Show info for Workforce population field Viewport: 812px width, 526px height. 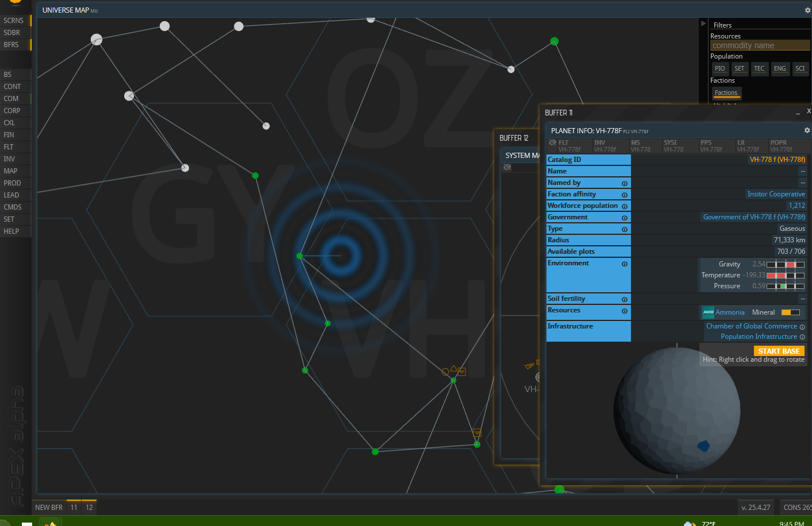pos(625,206)
